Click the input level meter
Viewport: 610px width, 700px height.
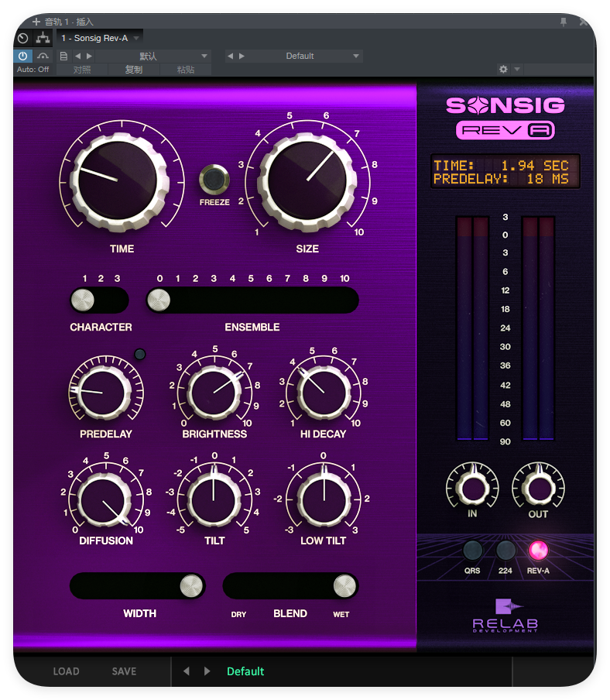coord(472,328)
